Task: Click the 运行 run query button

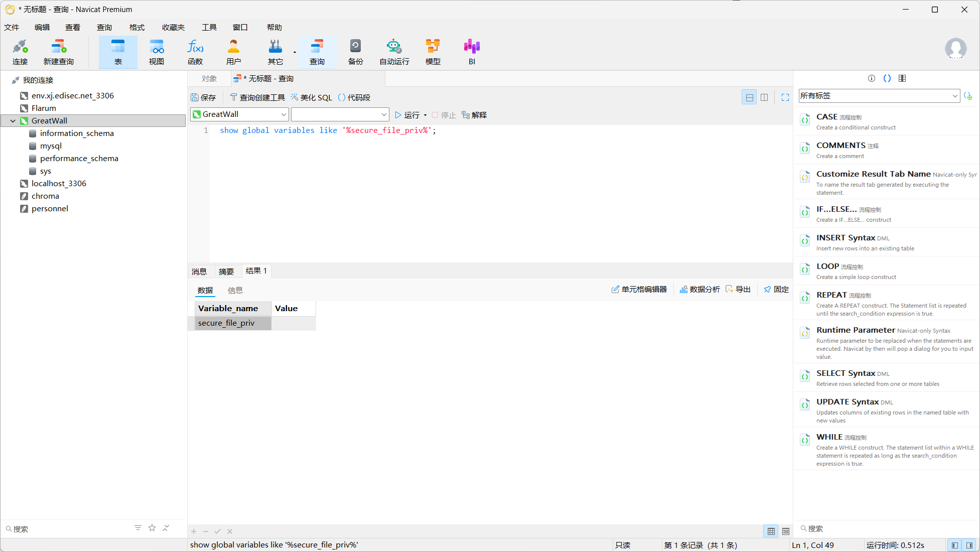Action: click(x=407, y=115)
